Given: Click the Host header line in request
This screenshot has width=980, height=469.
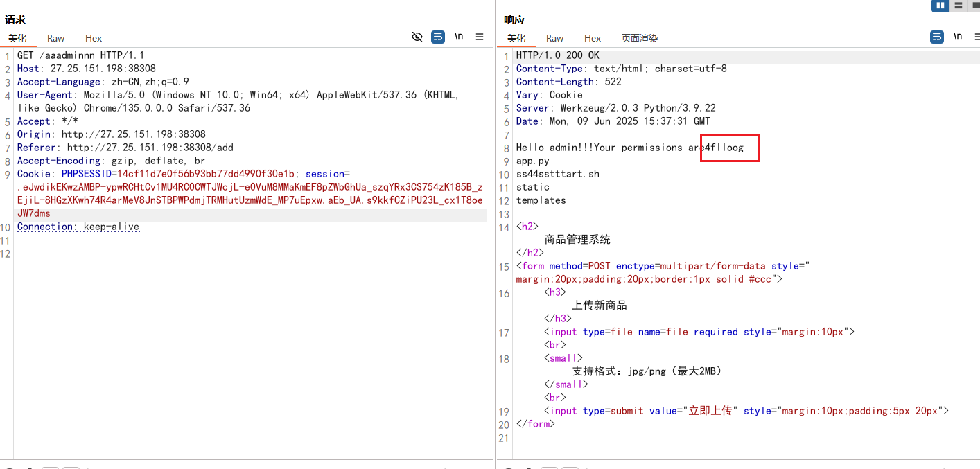Looking at the screenshot, I should [x=87, y=69].
